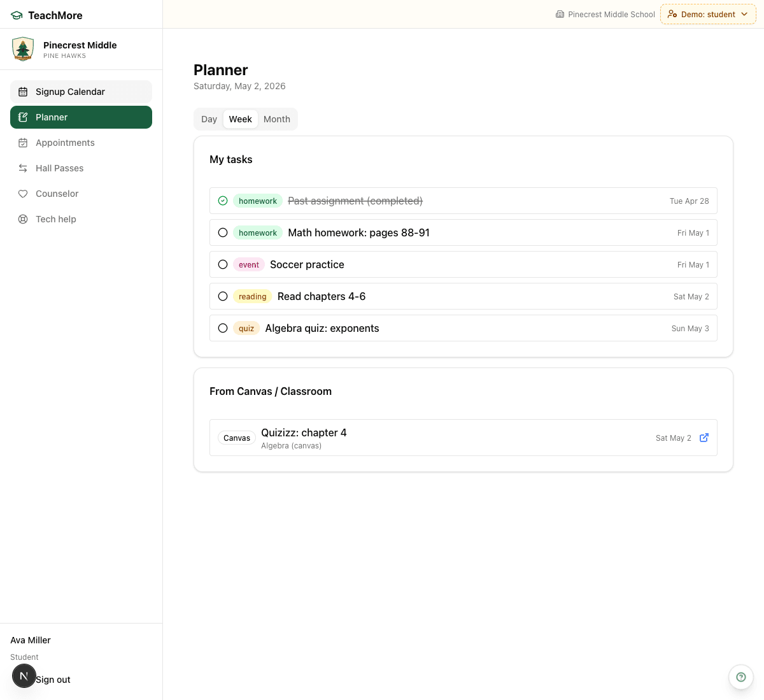The width and height of the screenshot is (764, 700).
Task: Click the Appointments calendar-check icon
Action: point(23,143)
